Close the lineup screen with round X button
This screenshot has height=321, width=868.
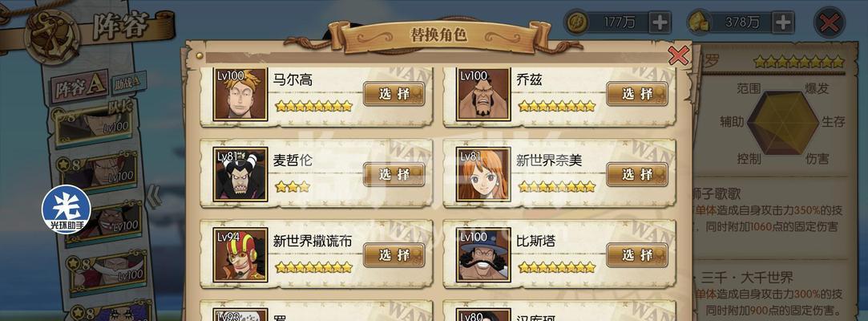(829, 22)
